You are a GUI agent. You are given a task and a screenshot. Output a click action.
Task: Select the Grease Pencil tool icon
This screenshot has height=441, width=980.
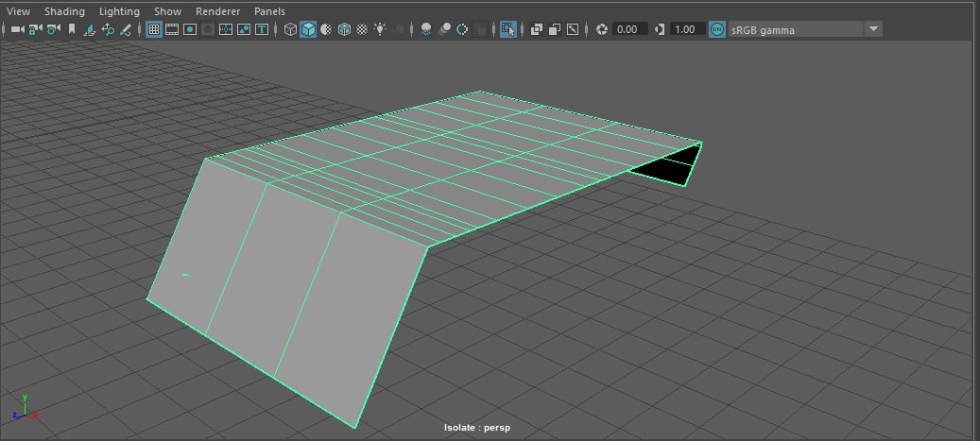click(x=126, y=29)
